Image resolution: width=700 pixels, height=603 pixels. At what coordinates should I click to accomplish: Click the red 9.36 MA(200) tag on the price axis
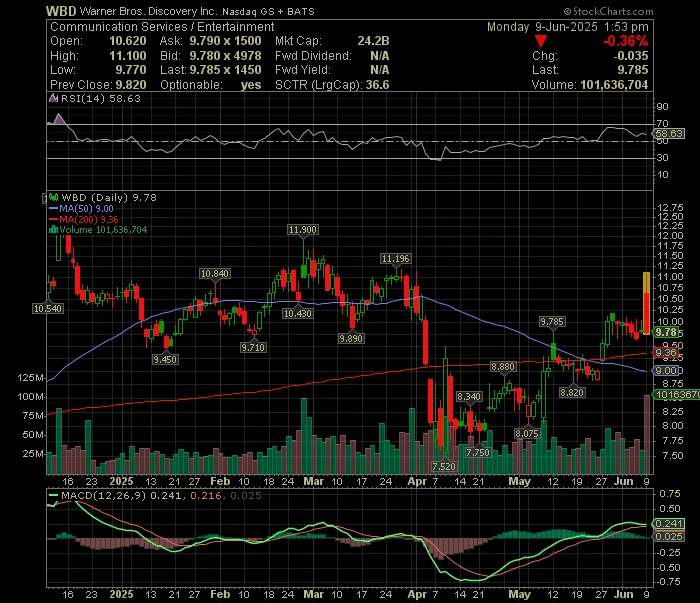[x=666, y=353]
